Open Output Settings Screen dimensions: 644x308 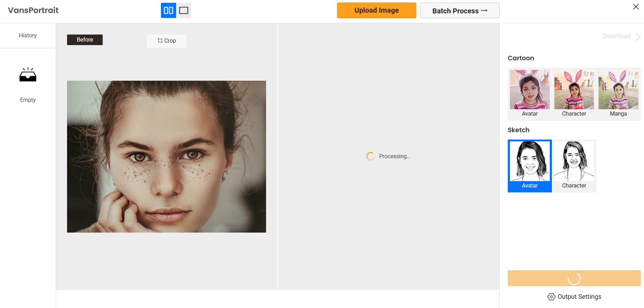(x=574, y=297)
